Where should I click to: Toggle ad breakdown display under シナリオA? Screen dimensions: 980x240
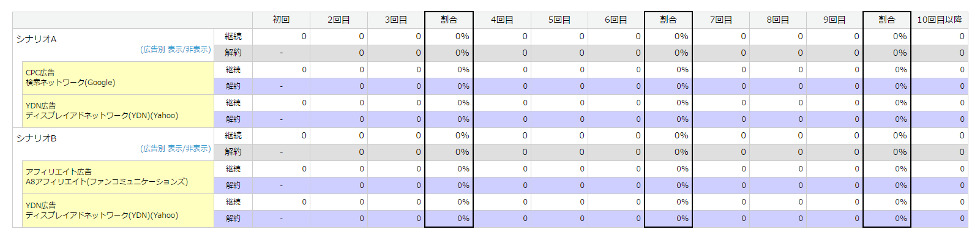[176, 49]
